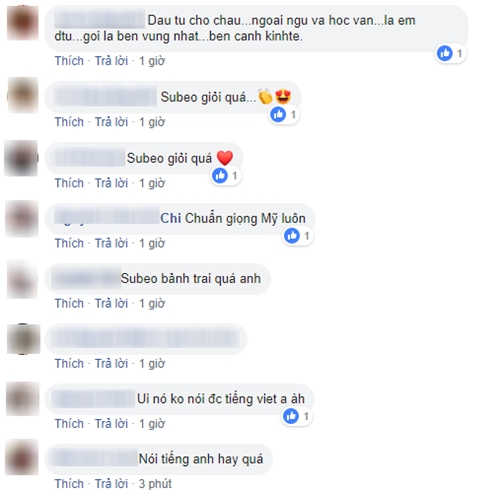500x490 pixels.
Task: Reply to 'Ui nó ko nói đc tiếng viet' comment
Action: 112,424
